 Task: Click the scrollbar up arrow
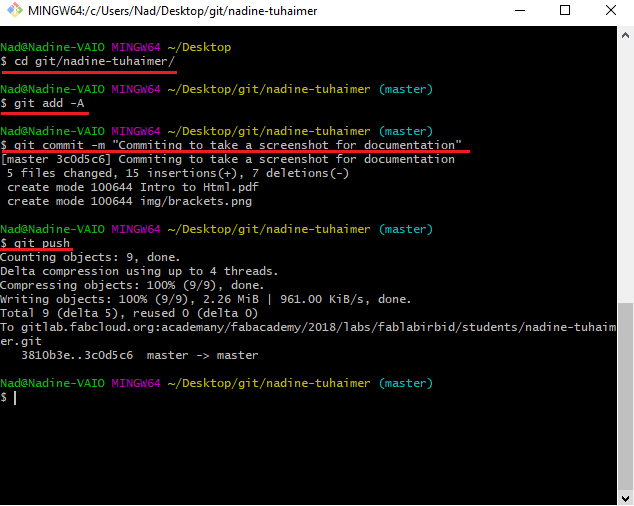click(625, 36)
